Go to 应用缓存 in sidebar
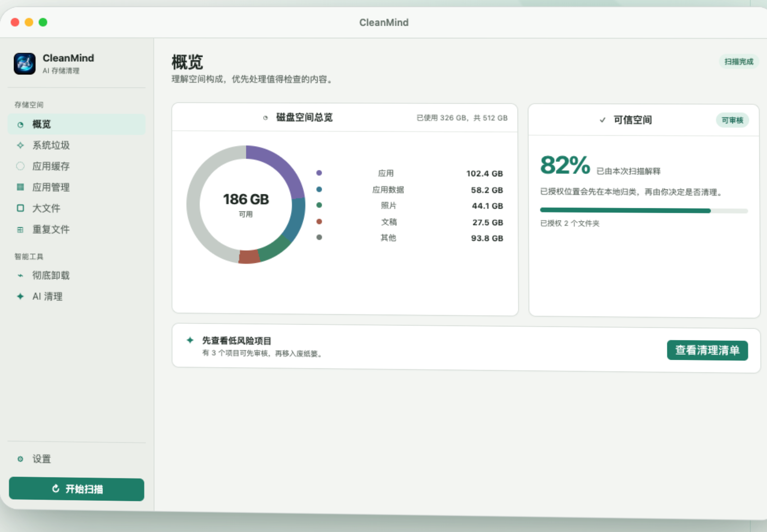Screen dimensions: 767x532 76,166
